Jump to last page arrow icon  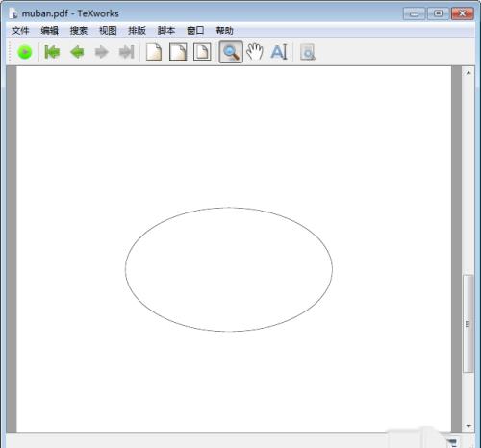(x=126, y=52)
